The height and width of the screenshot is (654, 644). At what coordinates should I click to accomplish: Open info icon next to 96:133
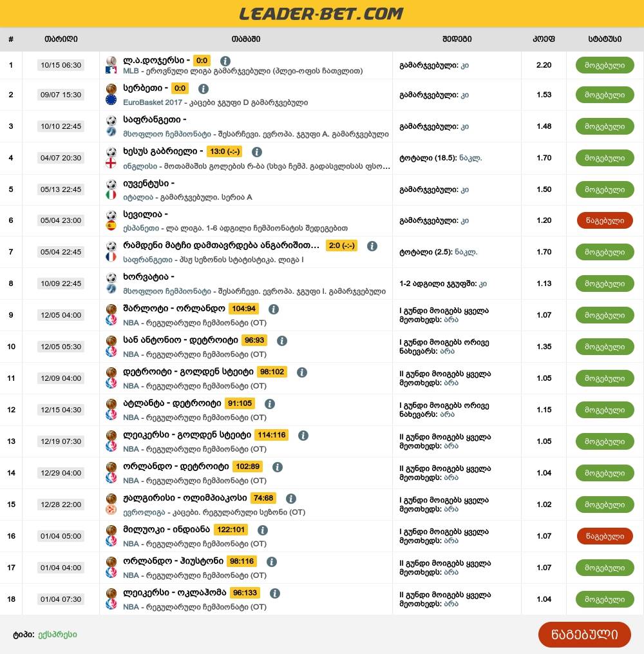[x=275, y=593]
